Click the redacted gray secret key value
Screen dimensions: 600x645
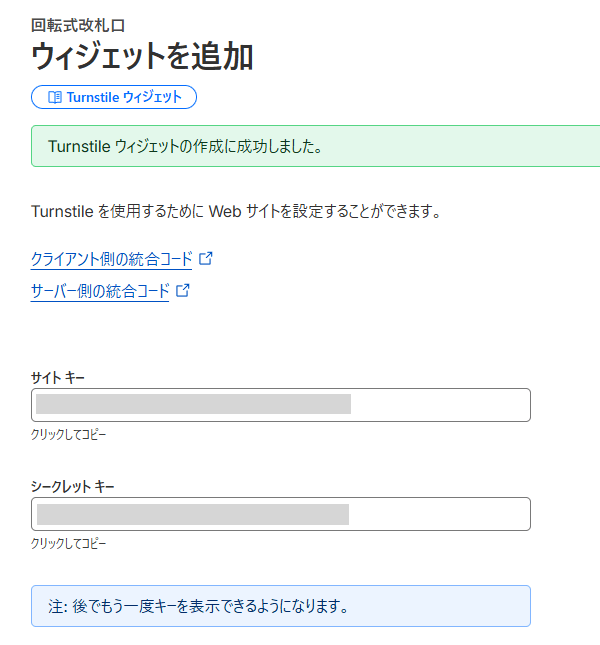193,514
